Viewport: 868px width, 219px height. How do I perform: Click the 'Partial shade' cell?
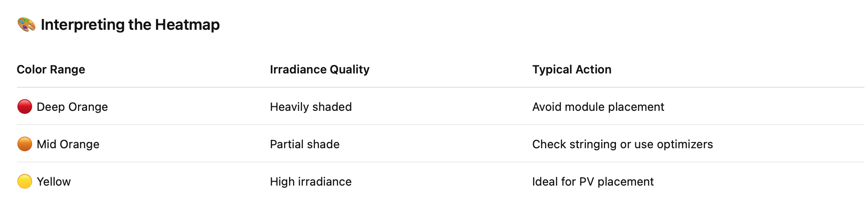305,144
